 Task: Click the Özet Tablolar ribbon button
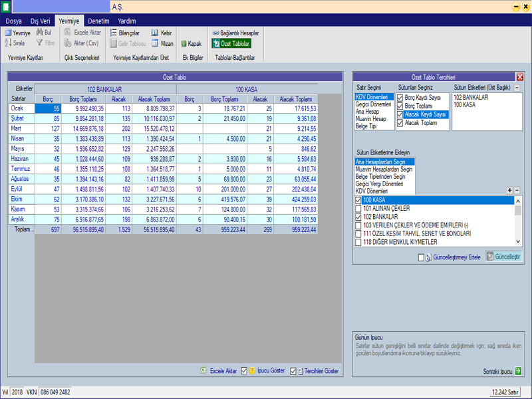231,43
